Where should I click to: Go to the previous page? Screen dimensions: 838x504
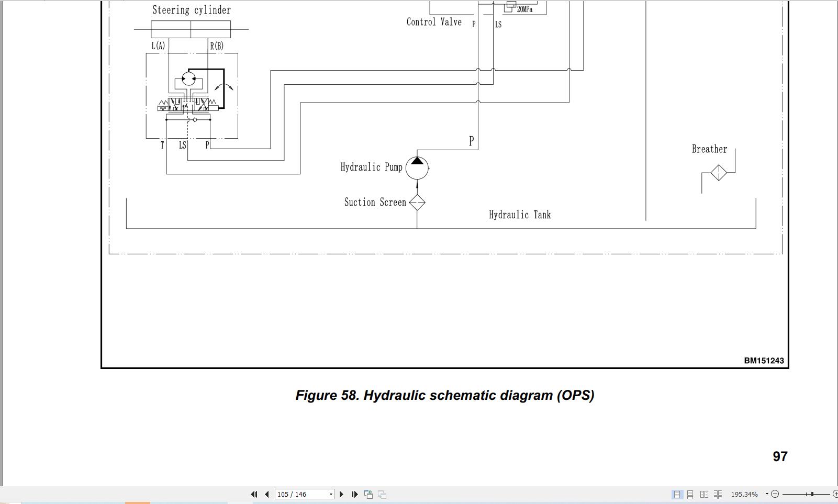pos(267,494)
